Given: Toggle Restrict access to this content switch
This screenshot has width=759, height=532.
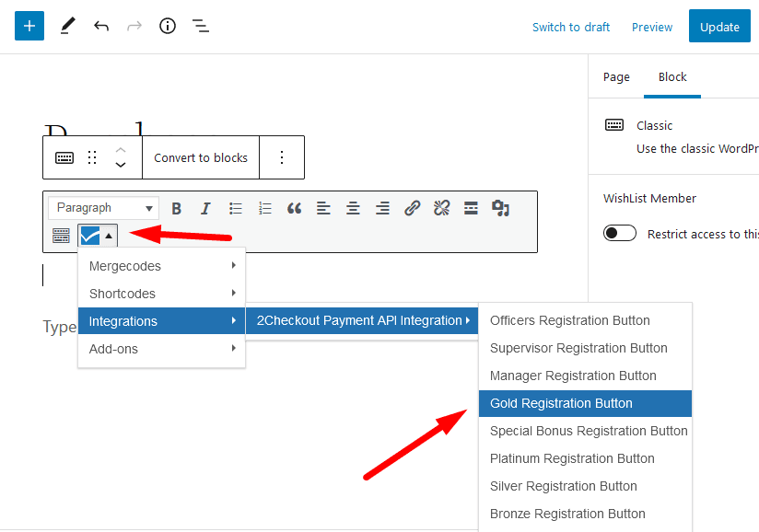Looking at the screenshot, I should point(620,233).
